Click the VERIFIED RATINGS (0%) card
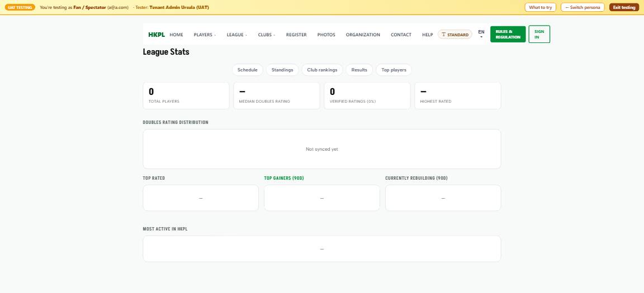The image size is (644, 293). click(x=367, y=96)
